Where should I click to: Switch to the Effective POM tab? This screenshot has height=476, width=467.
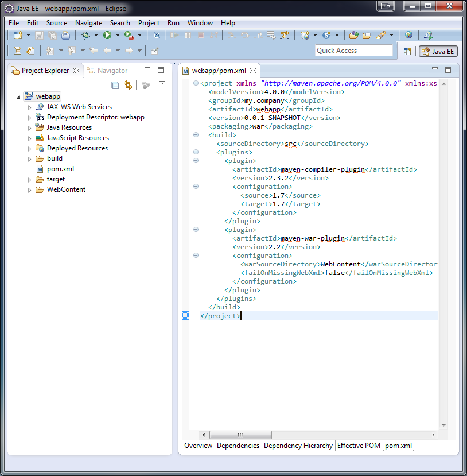coord(359,446)
